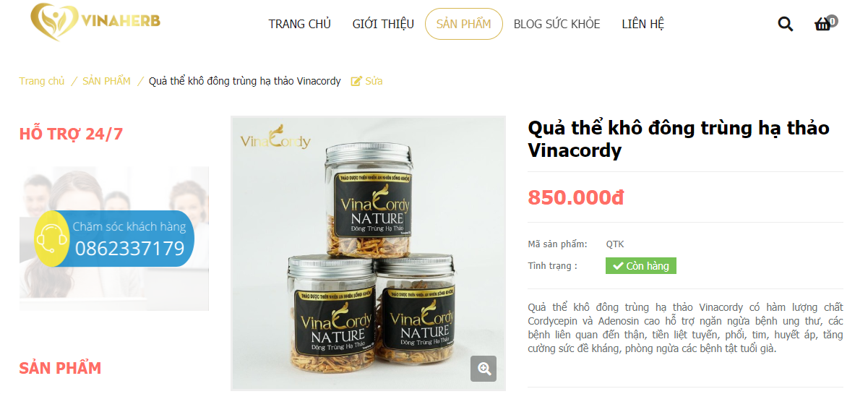Click the yellow headset support icon

pyautogui.click(x=51, y=239)
